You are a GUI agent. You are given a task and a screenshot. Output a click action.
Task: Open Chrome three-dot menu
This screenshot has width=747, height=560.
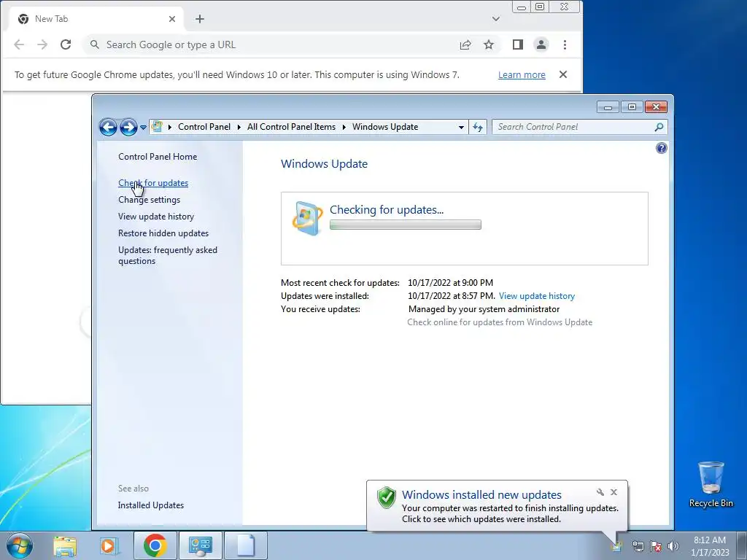point(565,44)
